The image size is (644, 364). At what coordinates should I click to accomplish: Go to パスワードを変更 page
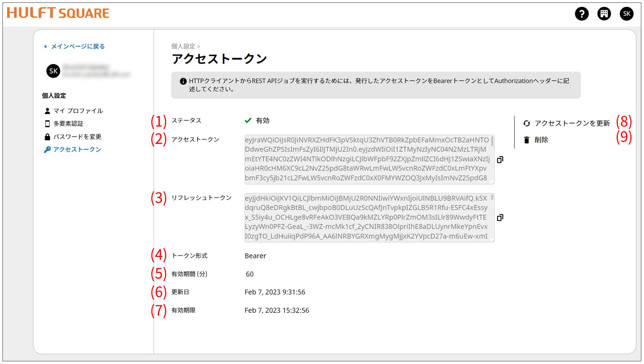coord(77,137)
